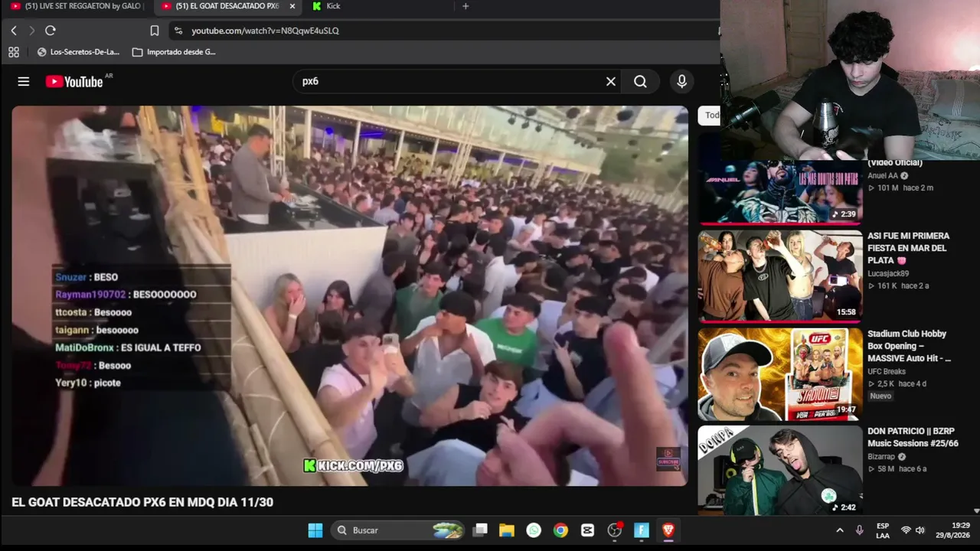This screenshot has height=551, width=980.
Task: Reload the current page
Action: tap(51, 31)
